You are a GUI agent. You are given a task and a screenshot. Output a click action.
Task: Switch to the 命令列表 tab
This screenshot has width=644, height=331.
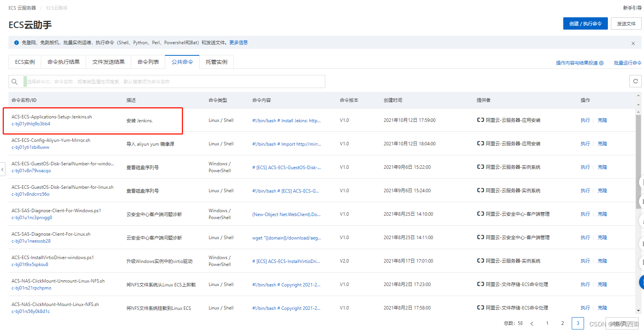[148, 62]
